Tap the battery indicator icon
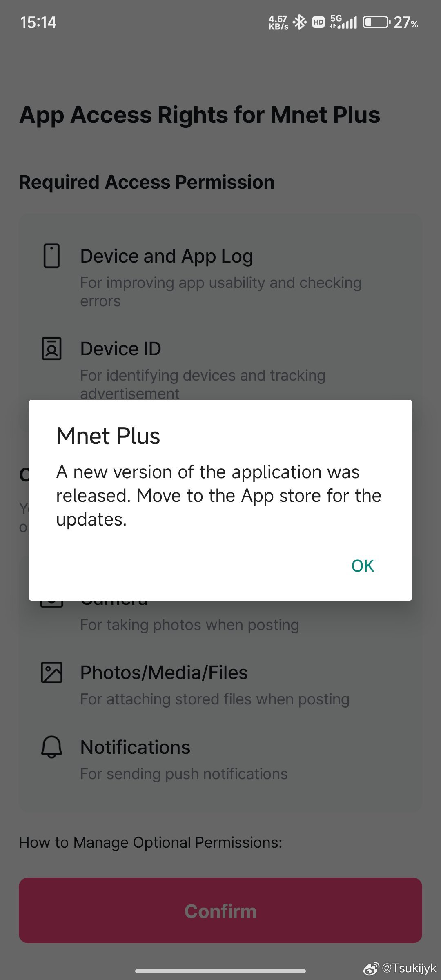441x980 pixels. coord(376,22)
